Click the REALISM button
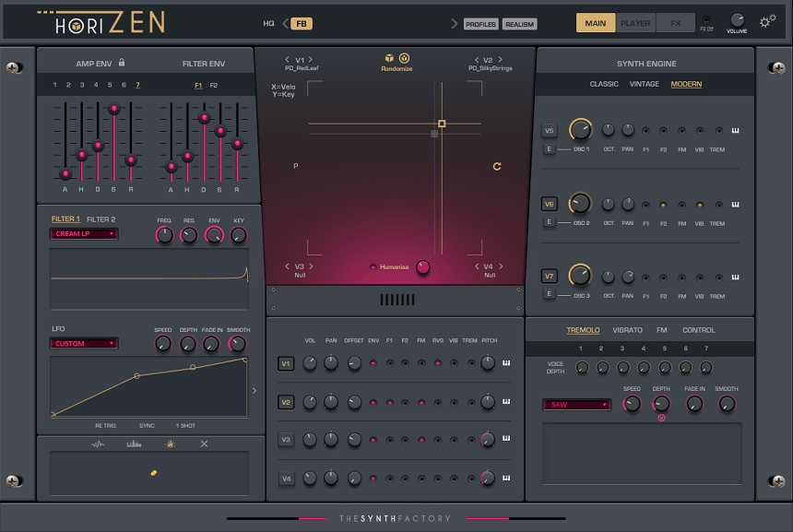Viewport: 793px width, 532px height. coord(519,24)
